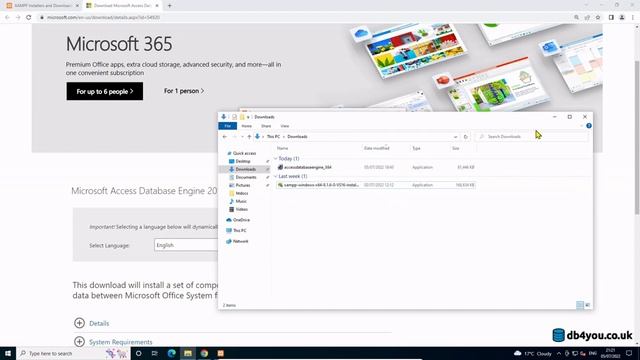Open the Chrome profile icon

point(622,18)
